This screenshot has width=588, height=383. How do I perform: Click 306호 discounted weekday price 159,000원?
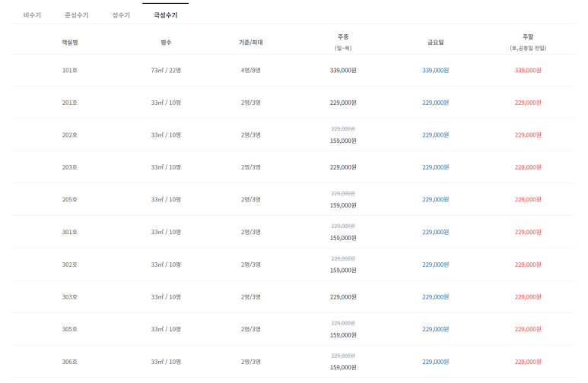(343, 367)
